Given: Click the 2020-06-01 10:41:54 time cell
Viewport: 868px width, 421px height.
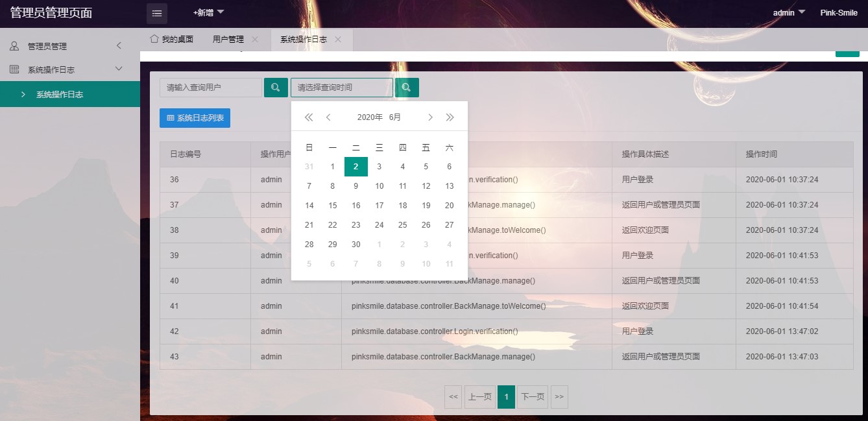Looking at the screenshot, I should pyautogui.click(x=794, y=306).
